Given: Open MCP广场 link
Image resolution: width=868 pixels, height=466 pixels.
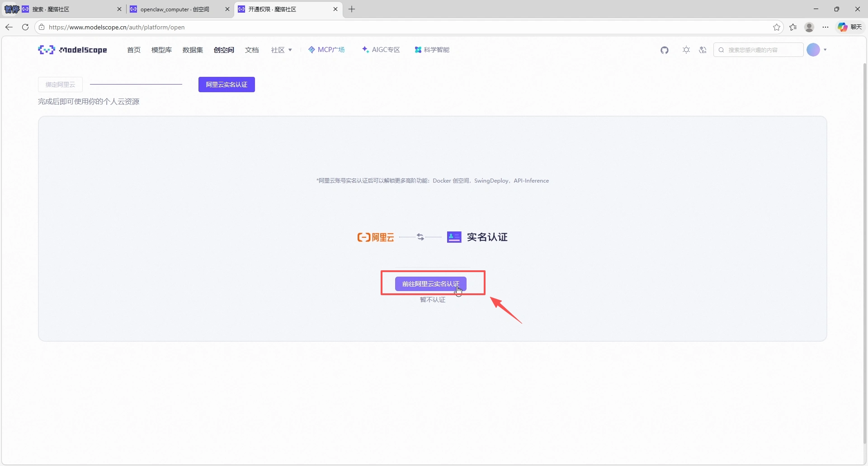Looking at the screenshot, I should (326, 50).
